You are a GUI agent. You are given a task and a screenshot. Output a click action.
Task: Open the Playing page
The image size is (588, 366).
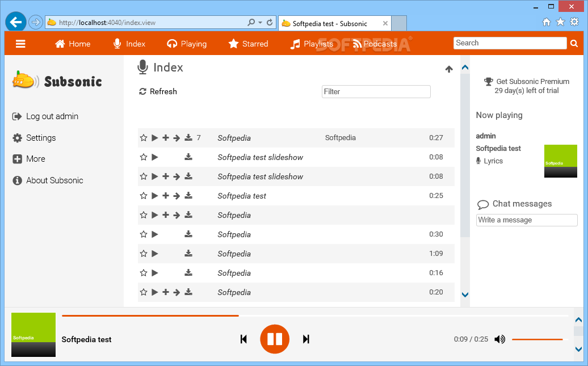(187, 44)
